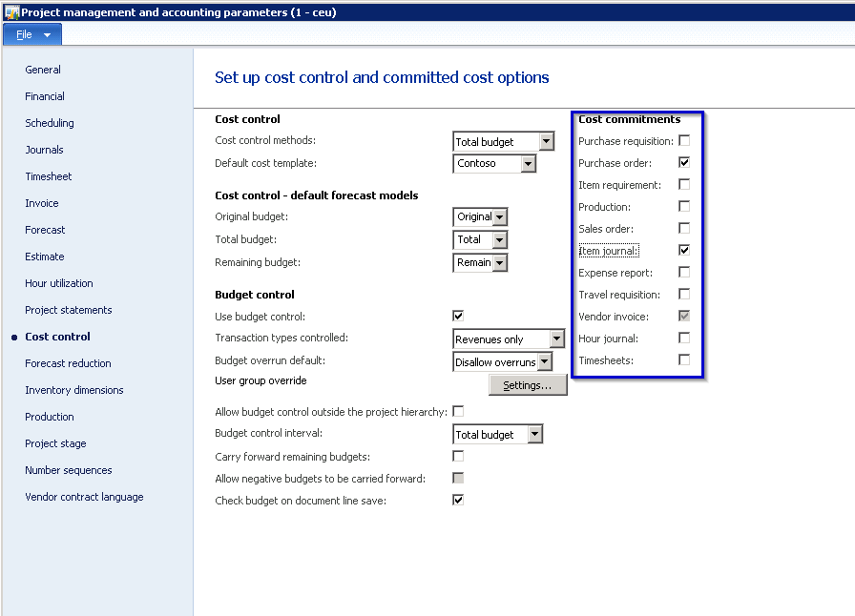This screenshot has width=855, height=616.
Task: Switch to Forecast reduction section
Action: [68, 363]
